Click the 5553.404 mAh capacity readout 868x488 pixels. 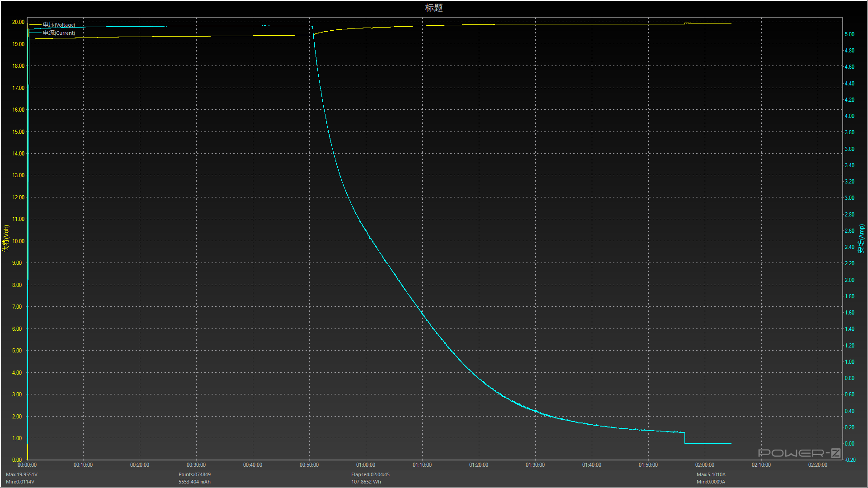194,482
